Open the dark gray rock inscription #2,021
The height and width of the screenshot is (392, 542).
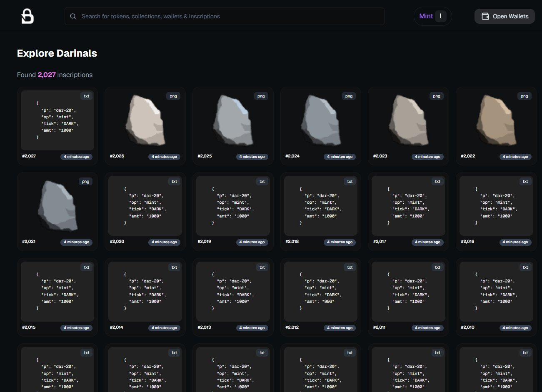(x=57, y=206)
